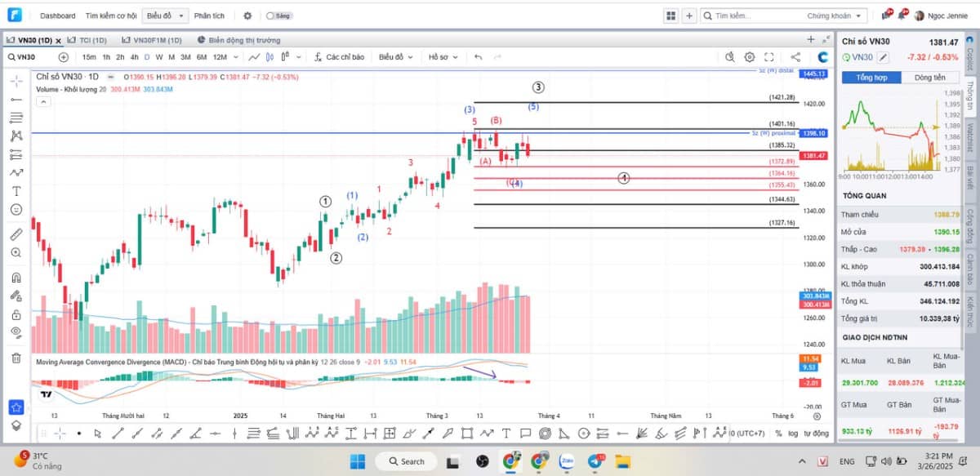Select the Trend Line drawing tool
980x476 pixels.
(16, 99)
